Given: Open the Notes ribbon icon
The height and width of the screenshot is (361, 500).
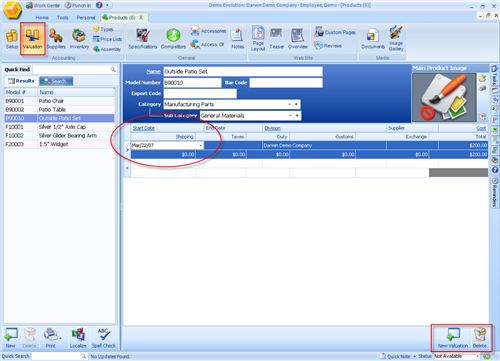Looking at the screenshot, I should [x=237, y=39].
